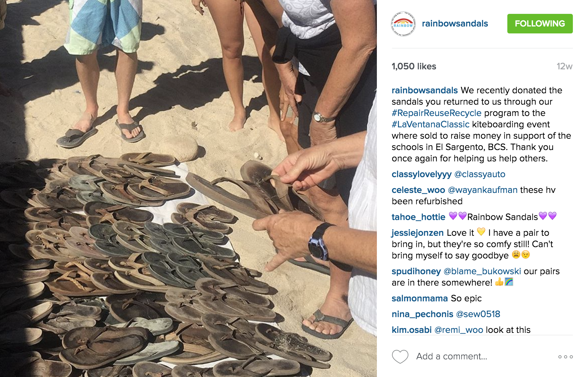
Task: Go to the @wayankaufman mention
Action: (482, 190)
